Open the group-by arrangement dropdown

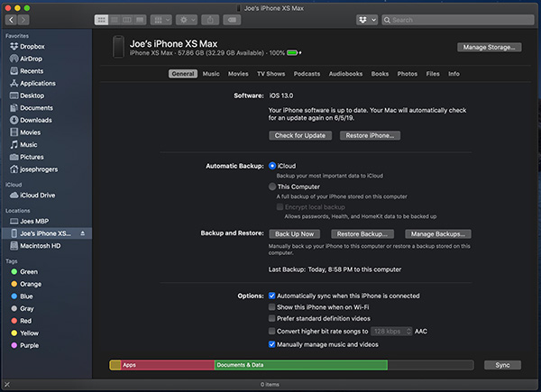point(161,20)
